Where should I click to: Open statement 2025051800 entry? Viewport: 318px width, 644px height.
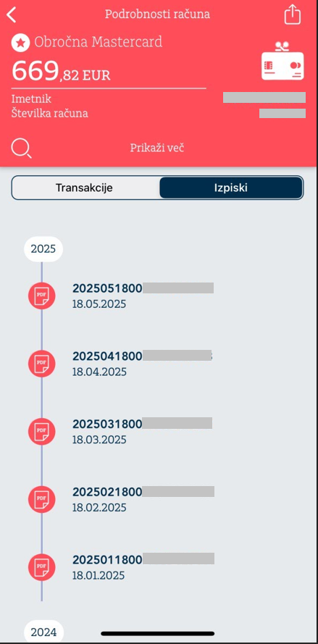(143, 296)
